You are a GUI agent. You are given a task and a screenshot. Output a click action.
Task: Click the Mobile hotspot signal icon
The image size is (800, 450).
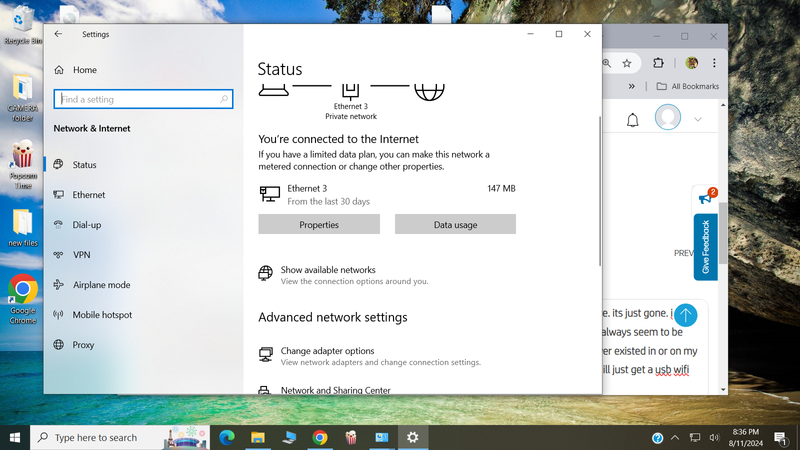coord(59,315)
